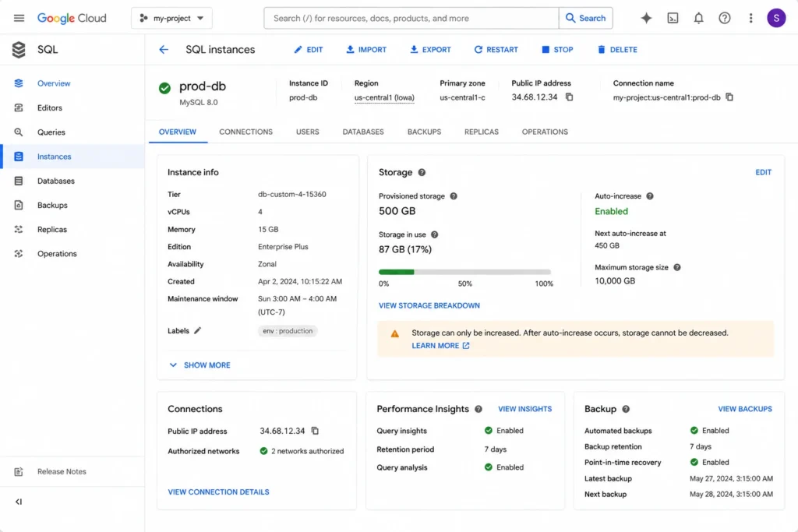Open Instances in the sidebar
Image resolution: width=798 pixels, height=532 pixels.
[x=72, y=157]
